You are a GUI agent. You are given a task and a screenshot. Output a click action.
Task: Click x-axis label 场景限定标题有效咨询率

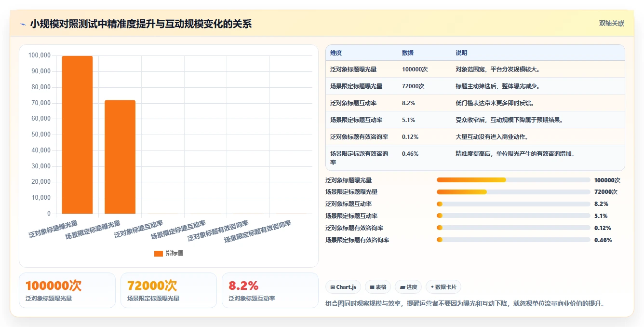pyautogui.click(x=257, y=232)
